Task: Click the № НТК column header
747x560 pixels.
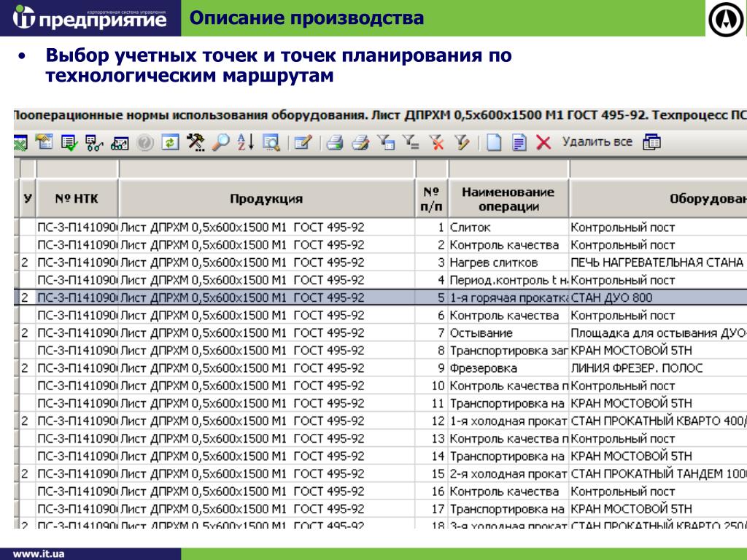Action: point(77,199)
